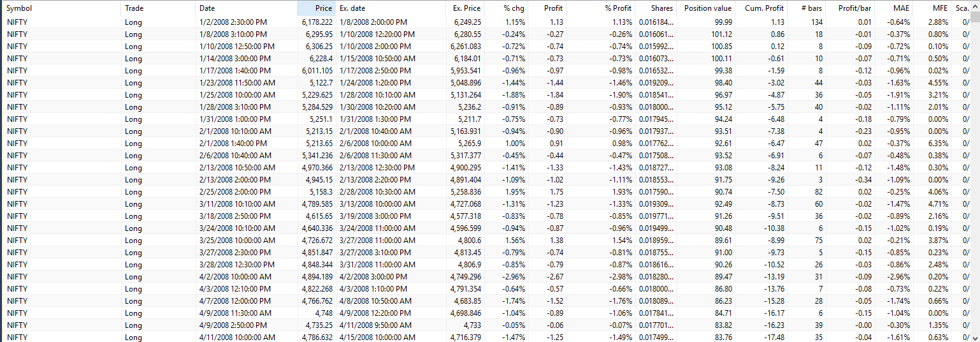The width and height of the screenshot is (980, 342).
Task: Click the -0.45% change cell
Action: click(x=514, y=156)
